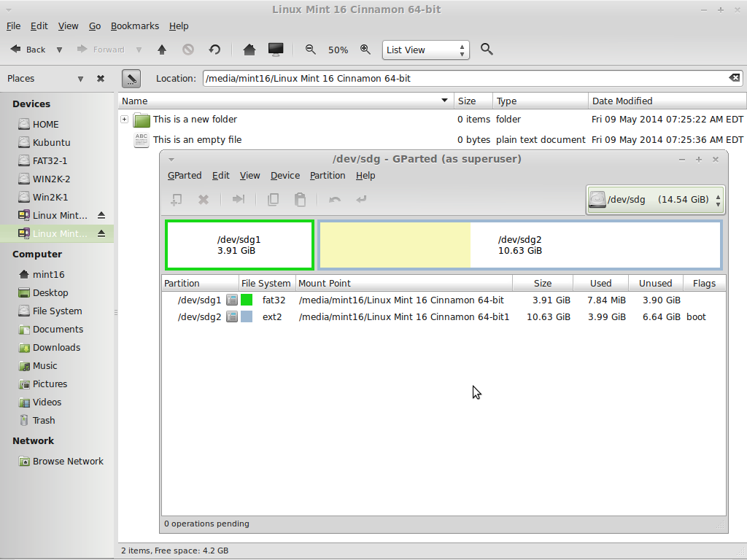The image size is (747, 560).
Task: Click the Back navigation button
Action: (28, 50)
